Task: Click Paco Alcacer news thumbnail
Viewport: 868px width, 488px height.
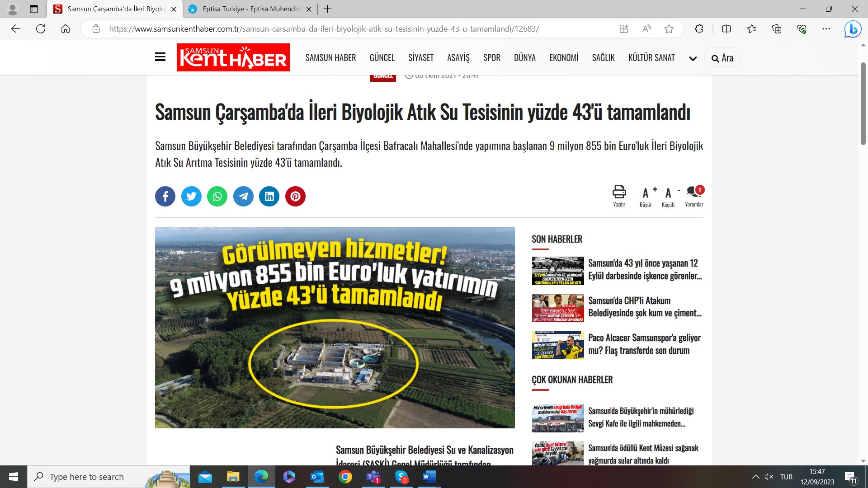Action: (x=558, y=345)
